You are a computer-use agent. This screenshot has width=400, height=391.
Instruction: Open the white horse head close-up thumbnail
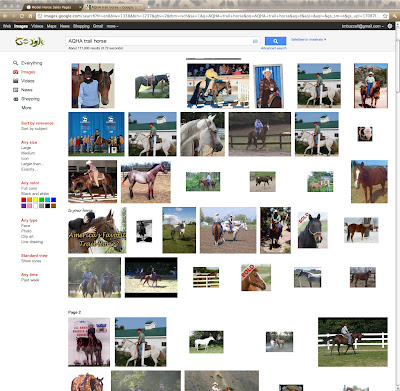coord(202,134)
